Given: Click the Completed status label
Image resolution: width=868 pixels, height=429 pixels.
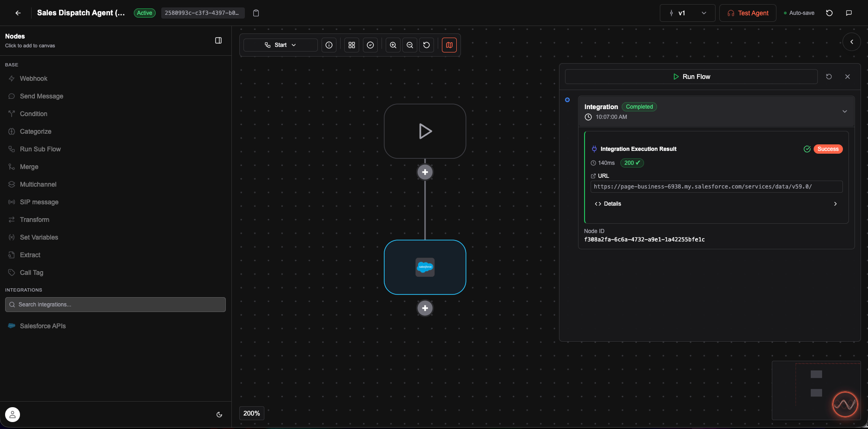Looking at the screenshot, I should coord(639,107).
